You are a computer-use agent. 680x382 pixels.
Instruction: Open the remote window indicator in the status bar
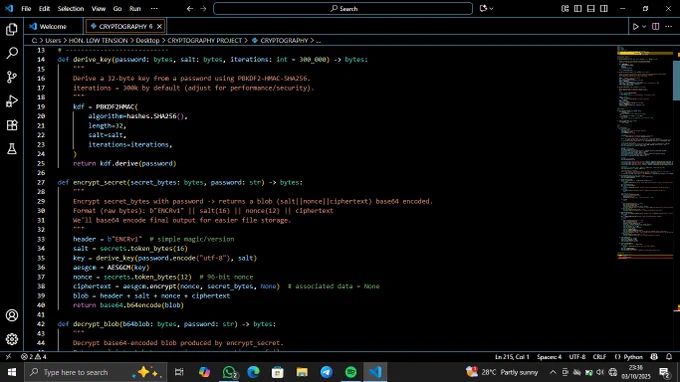(x=8, y=357)
